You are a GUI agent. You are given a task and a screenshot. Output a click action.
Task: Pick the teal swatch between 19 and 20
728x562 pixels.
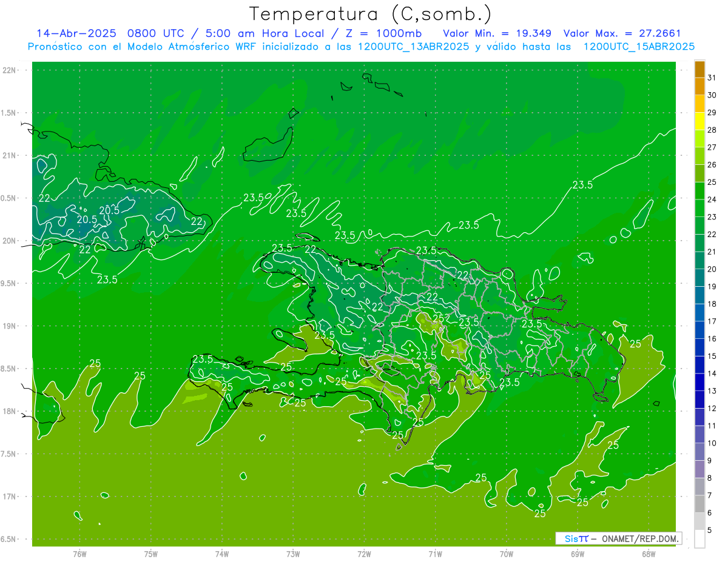(x=699, y=278)
